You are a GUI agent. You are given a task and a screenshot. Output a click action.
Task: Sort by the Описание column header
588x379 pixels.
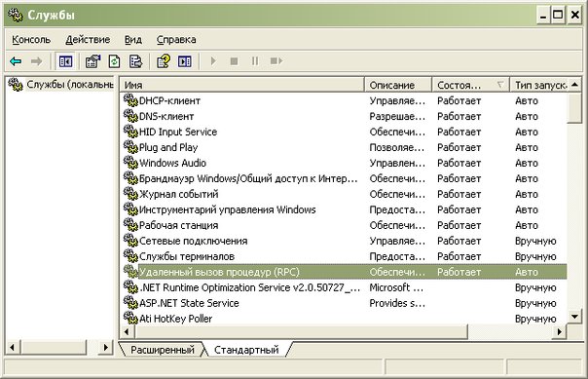(x=398, y=85)
